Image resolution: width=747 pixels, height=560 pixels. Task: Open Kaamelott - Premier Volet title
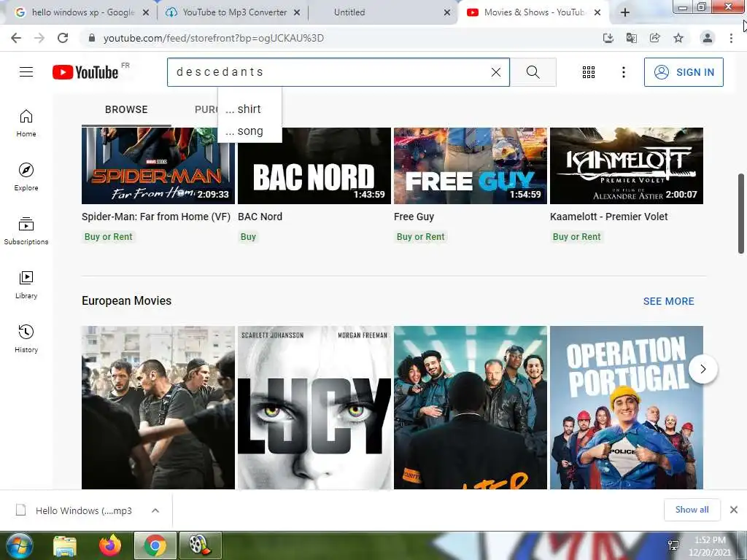point(608,217)
